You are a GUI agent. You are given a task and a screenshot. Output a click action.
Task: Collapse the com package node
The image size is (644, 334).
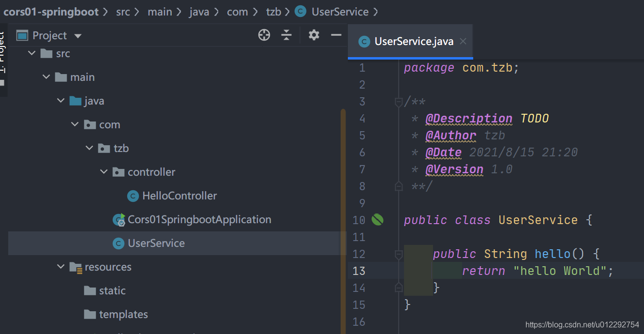pyautogui.click(x=75, y=124)
